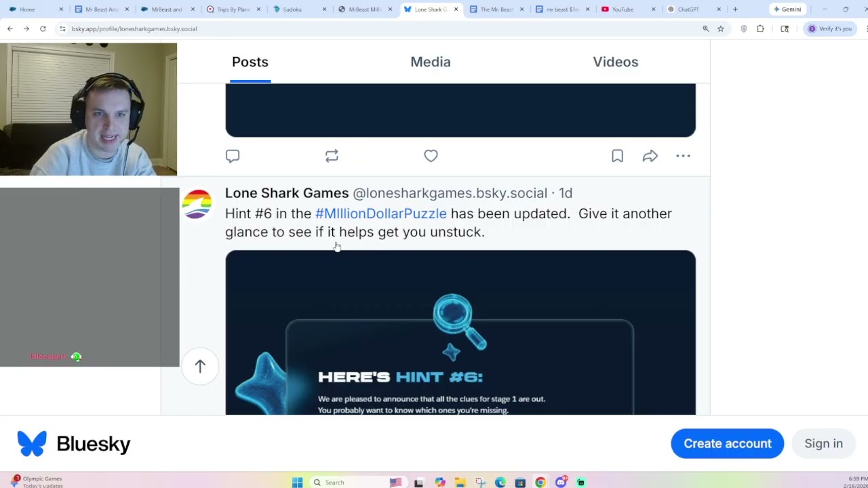Screen dimensions: 868x488
Task: Switch to the Posts tab
Action: pyautogui.click(x=250, y=62)
